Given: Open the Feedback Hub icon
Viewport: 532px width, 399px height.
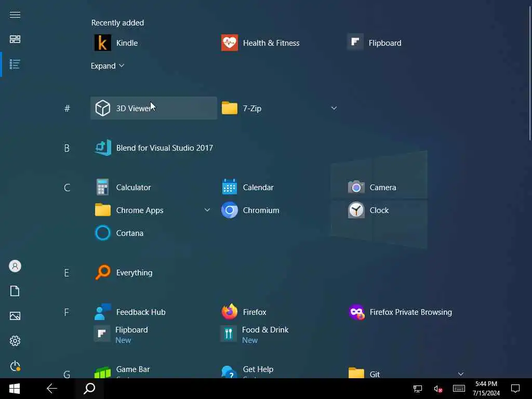Looking at the screenshot, I should tap(102, 312).
